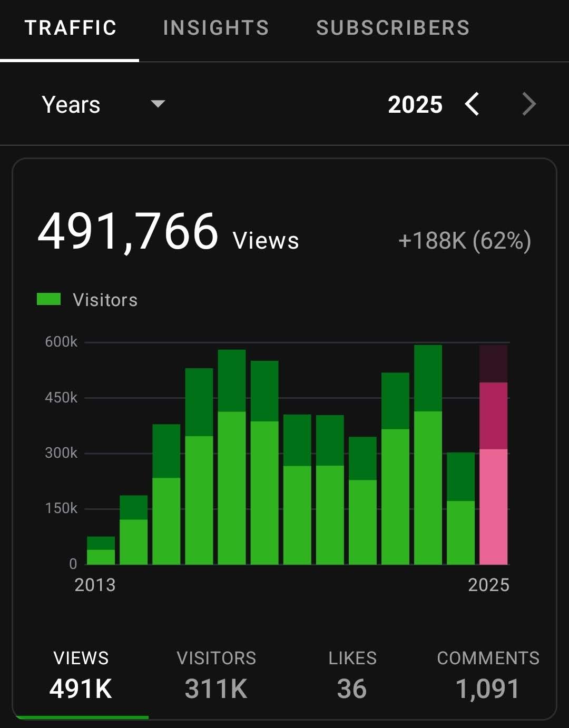
Task: Select the Views 491K stat
Action: coord(81,675)
